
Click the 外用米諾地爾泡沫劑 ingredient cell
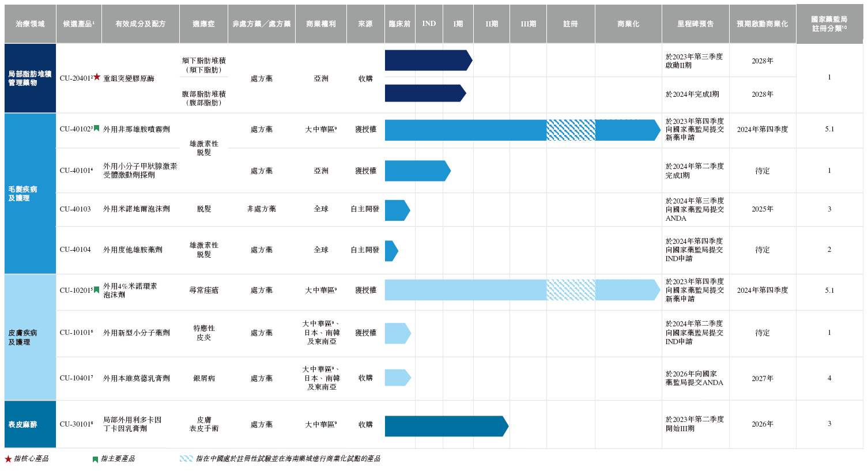[137, 209]
